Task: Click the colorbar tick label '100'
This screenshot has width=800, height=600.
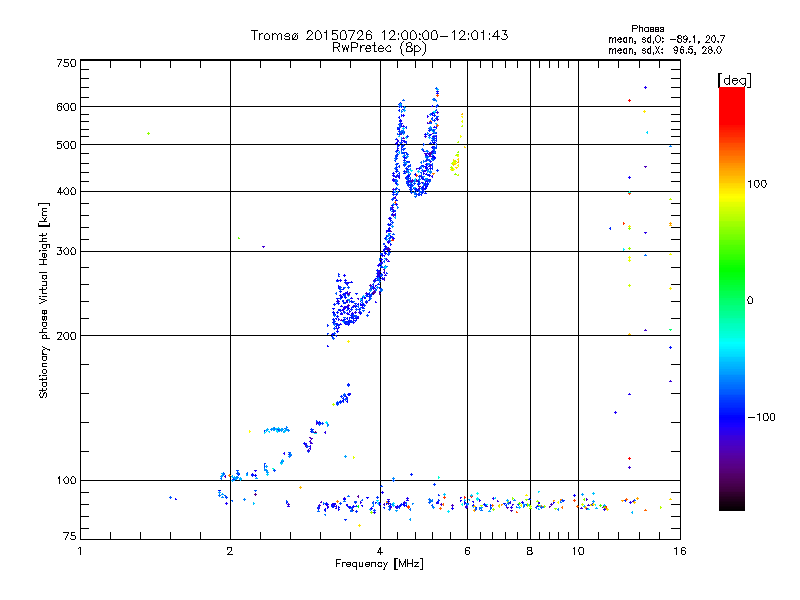Action: pos(757,184)
